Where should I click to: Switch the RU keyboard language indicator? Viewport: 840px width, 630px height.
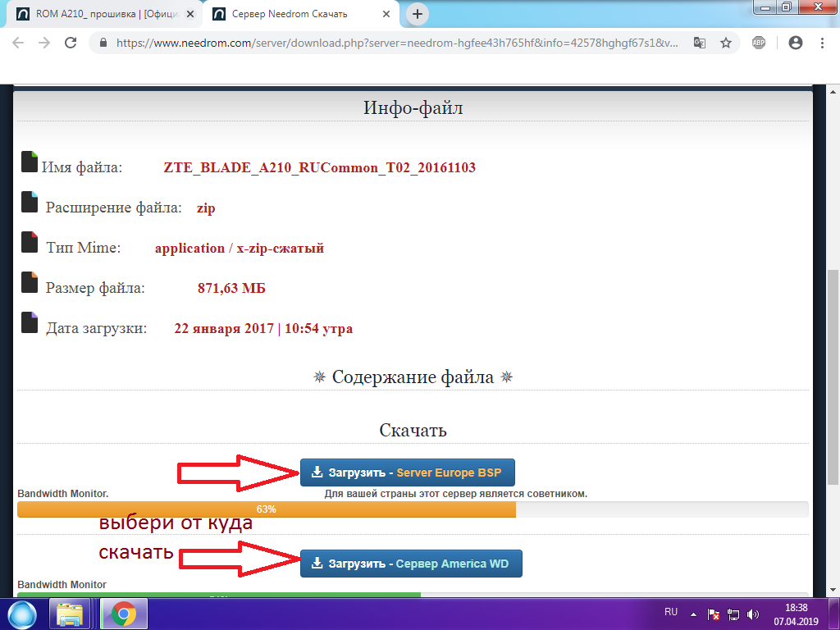670,612
